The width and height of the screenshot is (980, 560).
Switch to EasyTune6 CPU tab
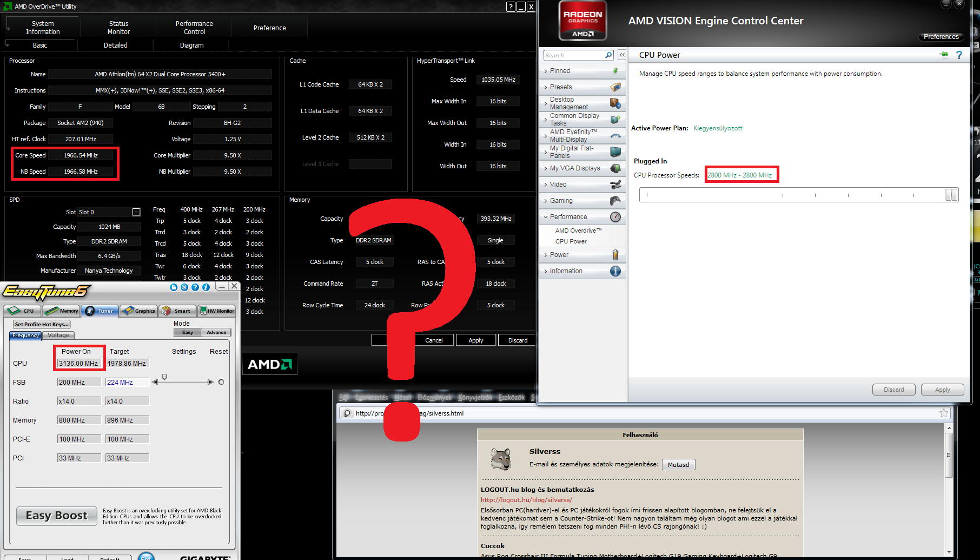[x=22, y=311]
